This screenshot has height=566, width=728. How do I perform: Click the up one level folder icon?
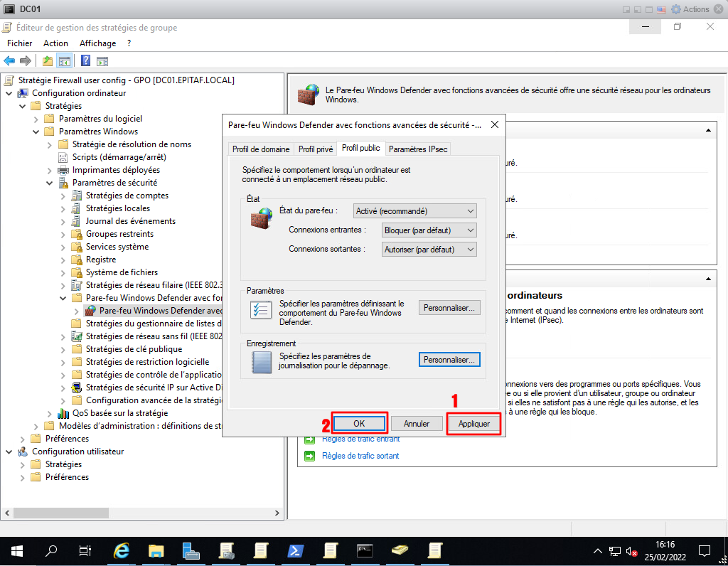point(47,60)
